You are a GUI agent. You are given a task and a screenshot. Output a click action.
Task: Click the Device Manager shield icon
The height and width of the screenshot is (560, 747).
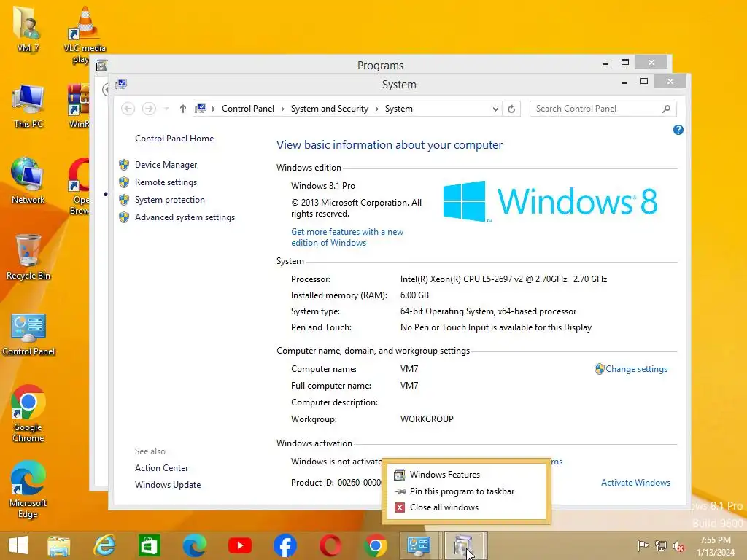[x=124, y=165]
